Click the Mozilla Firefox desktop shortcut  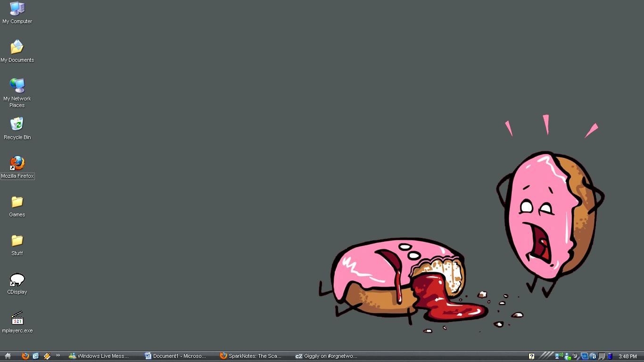click(x=17, y=164)
